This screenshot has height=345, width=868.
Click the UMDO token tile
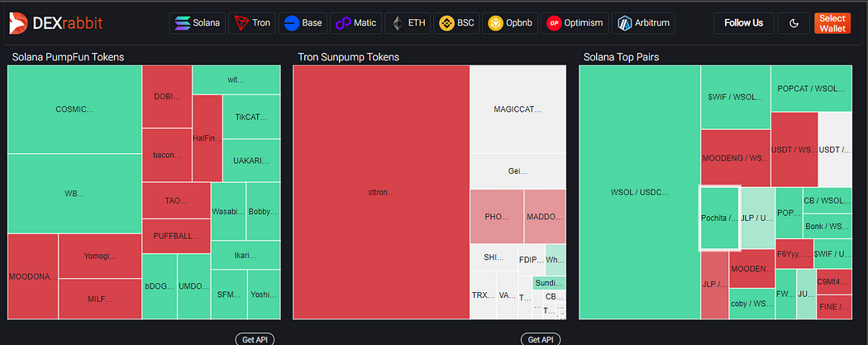tap(193, 286)
